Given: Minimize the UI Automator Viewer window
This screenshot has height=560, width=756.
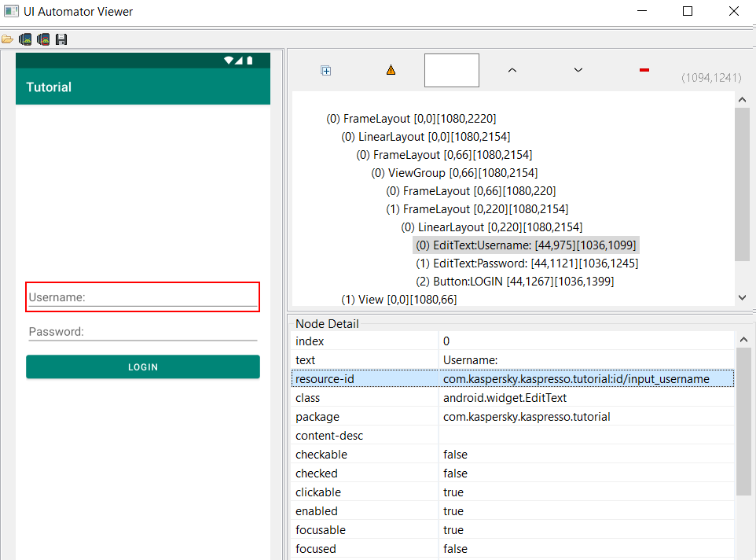Looking at the screenshot, I should pos(642,11).
